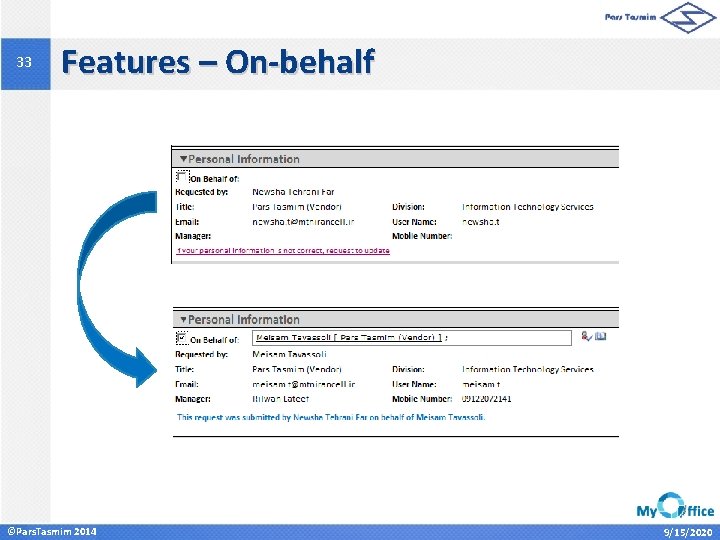Click the ©ParsTasmim 2014 footer text
720x540 pixels.
tap(52, 532)
